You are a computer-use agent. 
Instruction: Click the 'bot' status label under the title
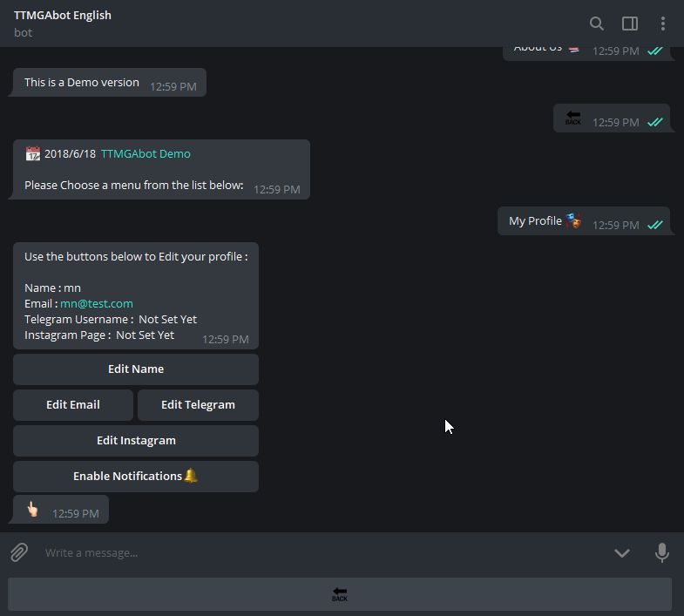[x=24, y=33]
